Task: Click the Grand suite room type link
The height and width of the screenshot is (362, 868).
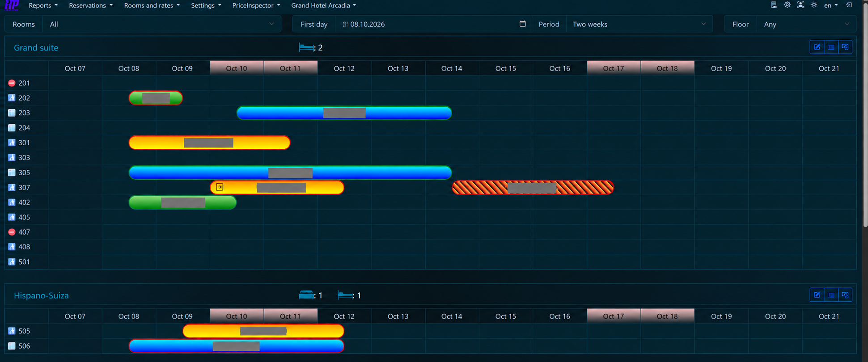Action: pos(36,48)
